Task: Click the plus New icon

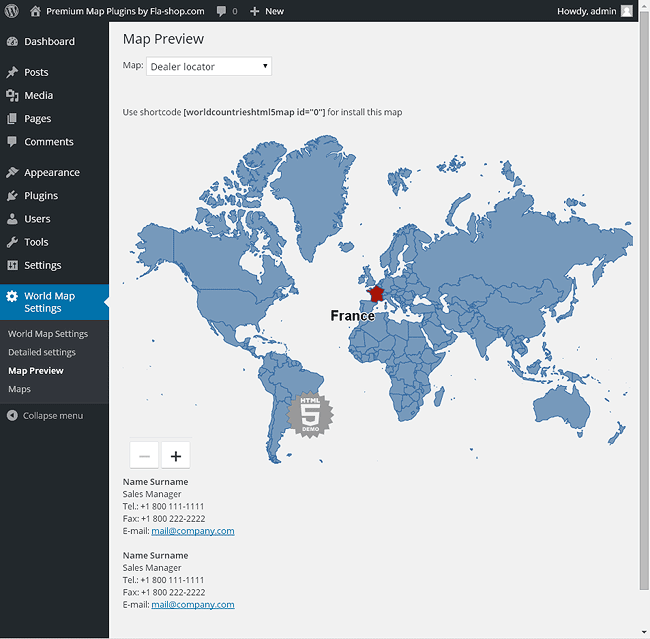Action: pyautogui.click(x=254, y=11)
